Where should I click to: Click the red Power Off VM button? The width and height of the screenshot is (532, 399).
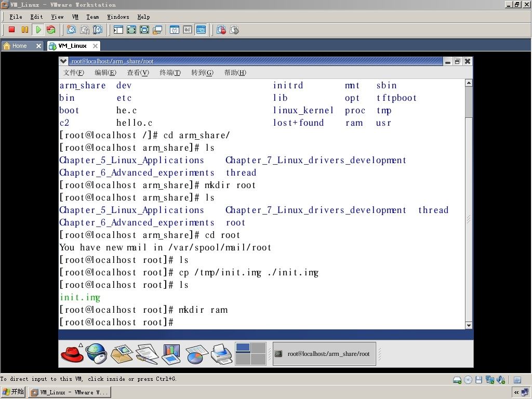pos(11,30)
